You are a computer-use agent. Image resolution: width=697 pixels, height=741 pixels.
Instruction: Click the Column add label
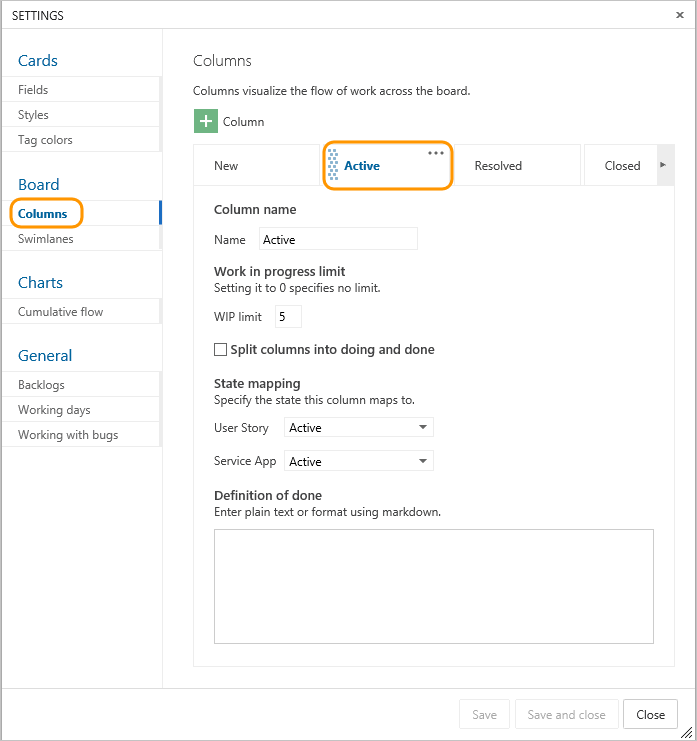coord(243,121)
